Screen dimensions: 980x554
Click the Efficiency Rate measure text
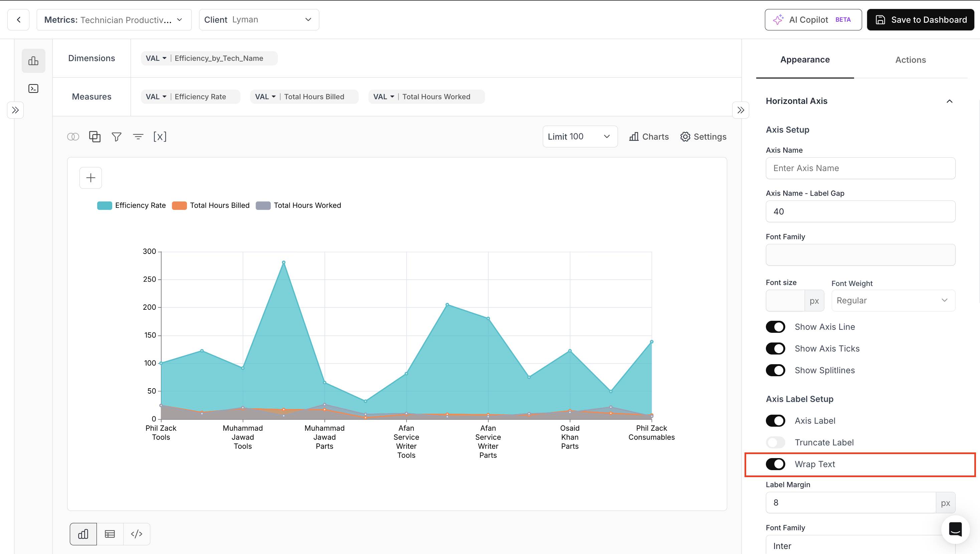(200, 97)
